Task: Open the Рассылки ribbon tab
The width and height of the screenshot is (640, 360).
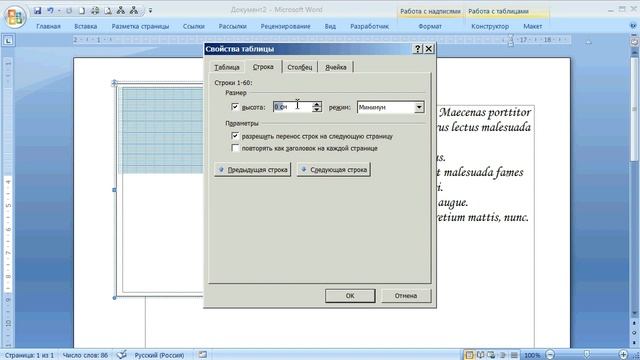Action: click(x=232, y=26)
